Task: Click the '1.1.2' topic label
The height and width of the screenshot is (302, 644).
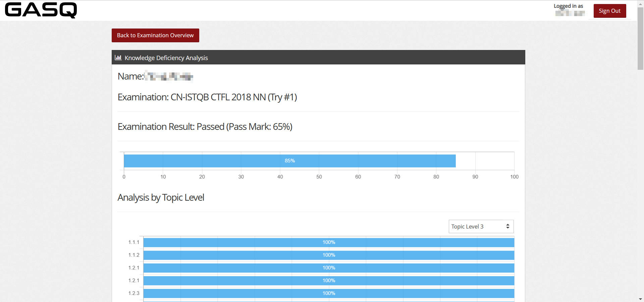Action: click(133, 255)
